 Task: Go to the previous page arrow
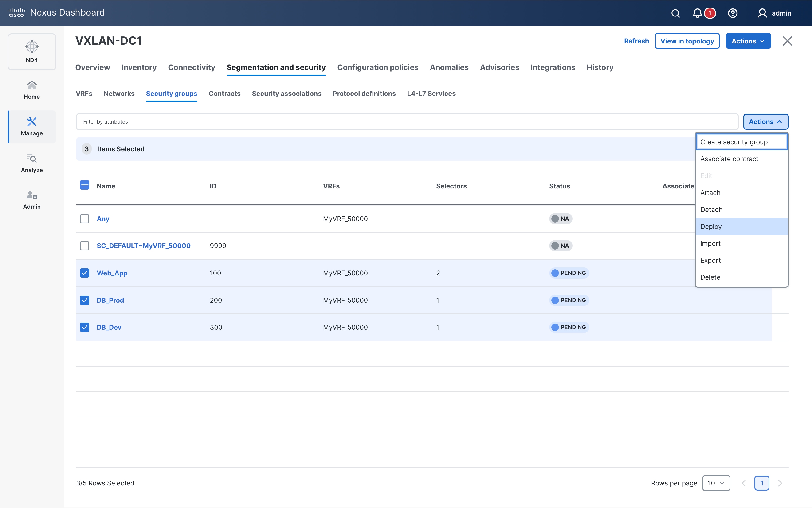click(x=744, y=483)
